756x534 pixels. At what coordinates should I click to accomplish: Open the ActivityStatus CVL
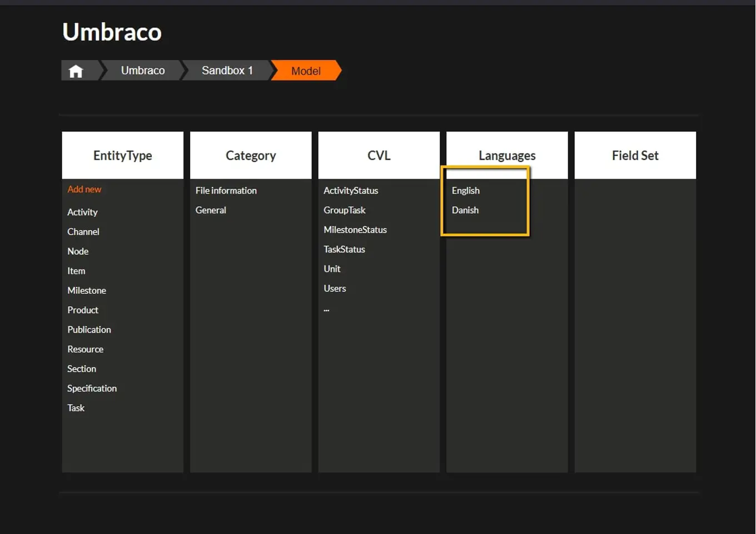click(x=351, y=190)
